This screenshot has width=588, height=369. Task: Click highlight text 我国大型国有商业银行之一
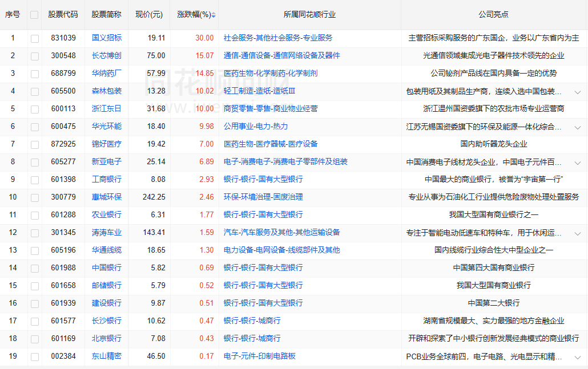(493, 214)
